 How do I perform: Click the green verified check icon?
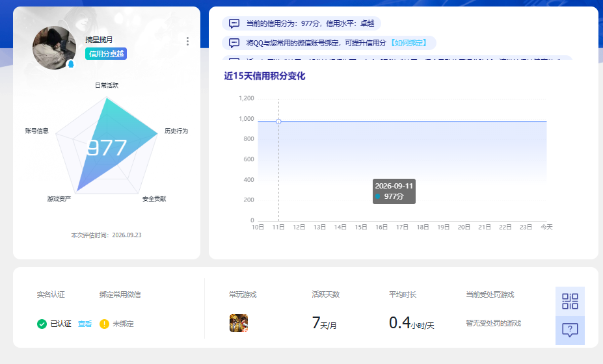point(42,324)
